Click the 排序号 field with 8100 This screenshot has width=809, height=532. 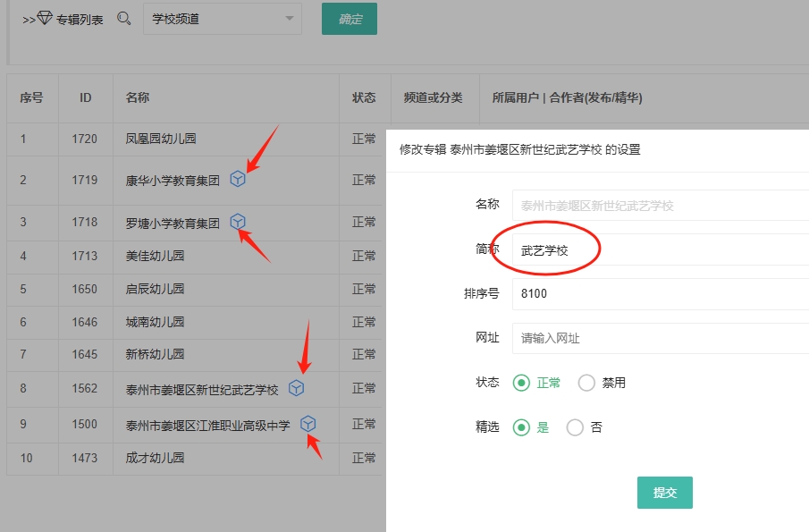(x=661, y=293)
